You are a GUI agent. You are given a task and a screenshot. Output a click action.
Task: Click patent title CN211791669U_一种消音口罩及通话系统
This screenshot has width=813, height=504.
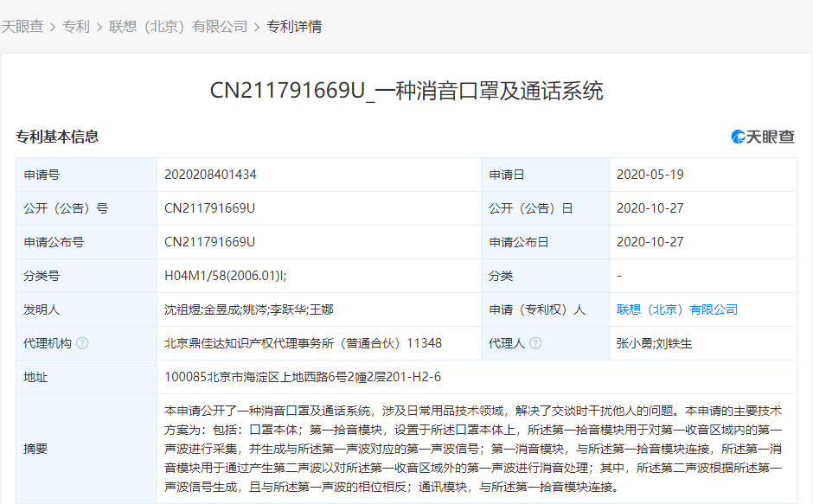pyautogui.click(x=406, y=91)
